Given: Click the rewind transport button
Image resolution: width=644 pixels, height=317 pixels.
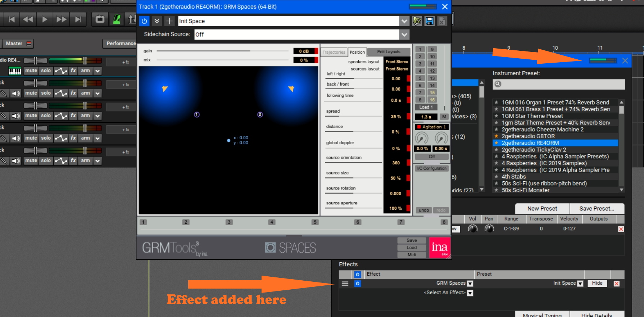Looking at the screenshot, I should coord(28,19).
